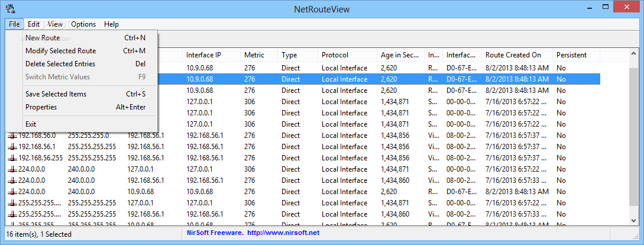Sort by Persistent column header
644x245 pixels.
click(x=577, y=55)
